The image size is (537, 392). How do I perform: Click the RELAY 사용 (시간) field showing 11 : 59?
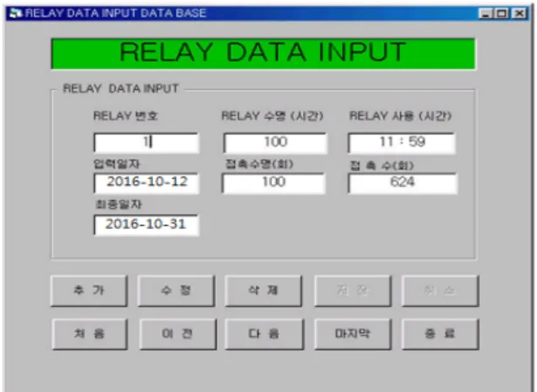point(402,142)
